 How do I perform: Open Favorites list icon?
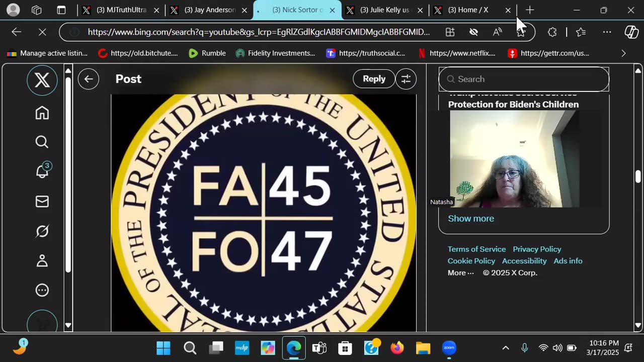coord(581,32)
